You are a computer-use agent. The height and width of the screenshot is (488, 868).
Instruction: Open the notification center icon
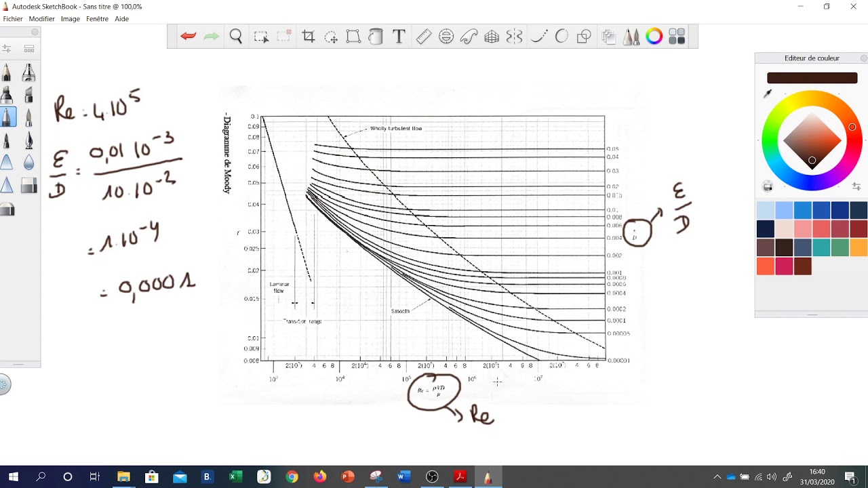click(x=850, y=477)
